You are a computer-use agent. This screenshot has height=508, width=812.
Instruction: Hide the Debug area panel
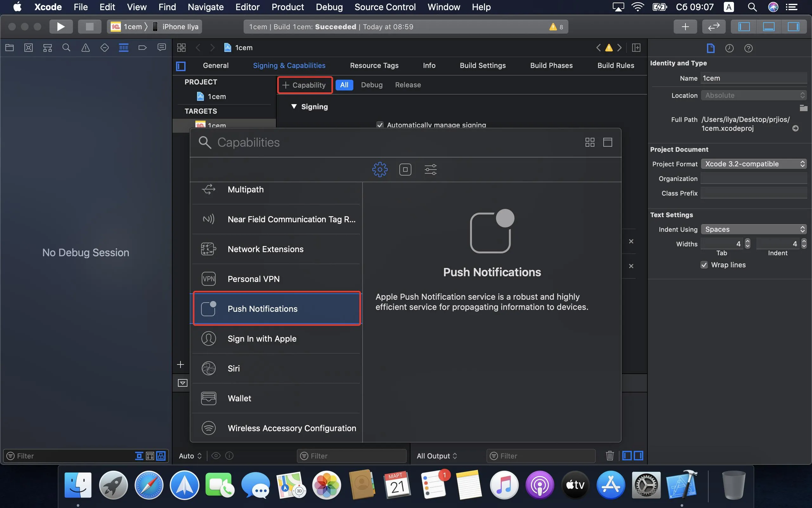769,27
